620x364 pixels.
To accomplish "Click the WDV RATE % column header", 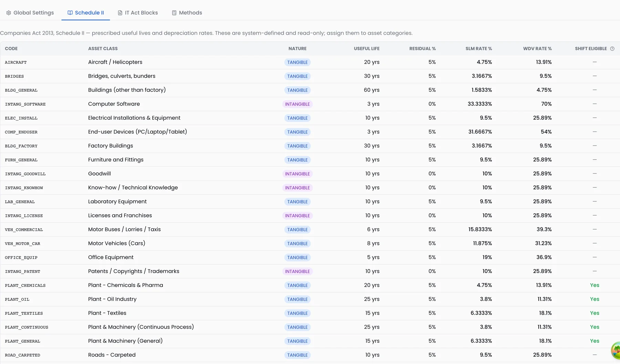I will [x=537, y=49].
